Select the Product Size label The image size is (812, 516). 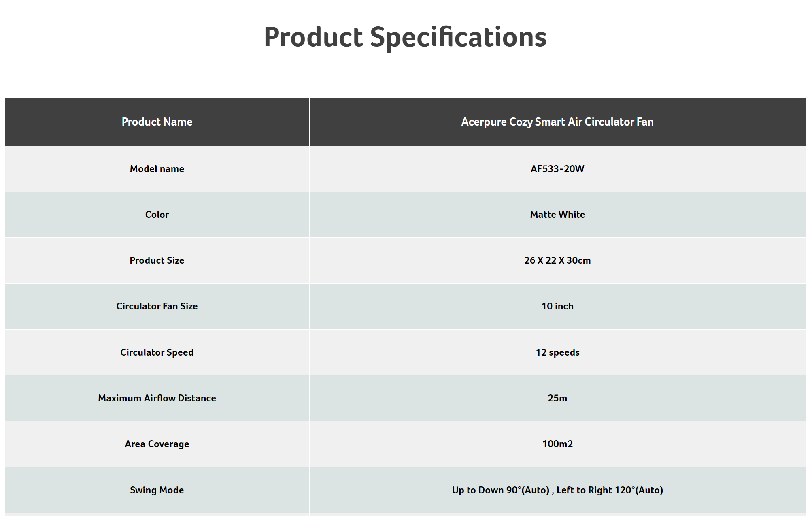point(157,260)
